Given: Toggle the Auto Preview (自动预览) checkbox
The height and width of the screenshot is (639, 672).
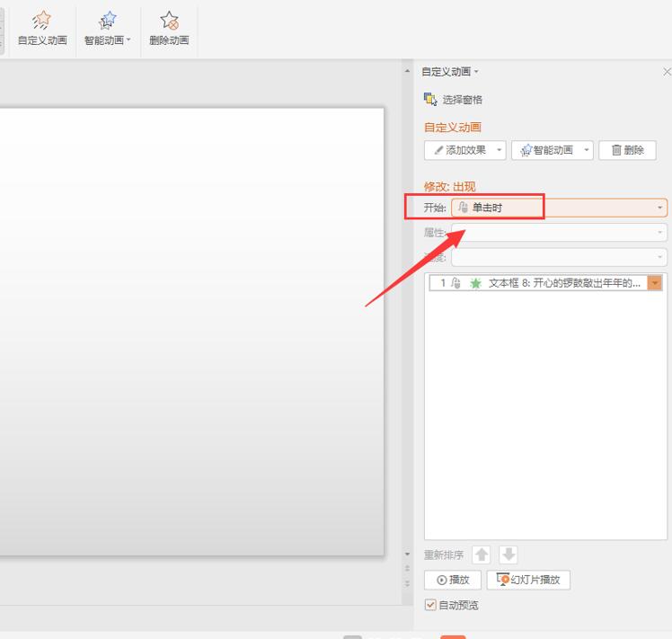Looking at the screenshot, I should (x=429, y=605).
